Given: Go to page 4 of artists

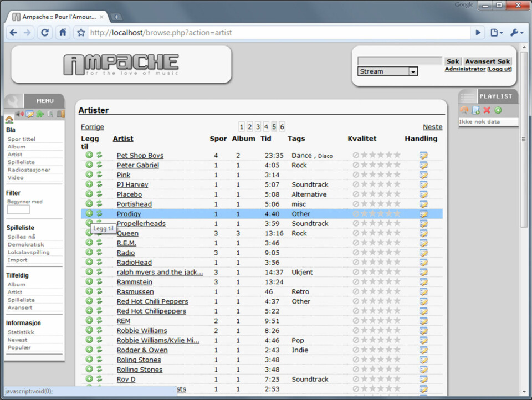Looking at the screenshot, I should pos(266,126).
